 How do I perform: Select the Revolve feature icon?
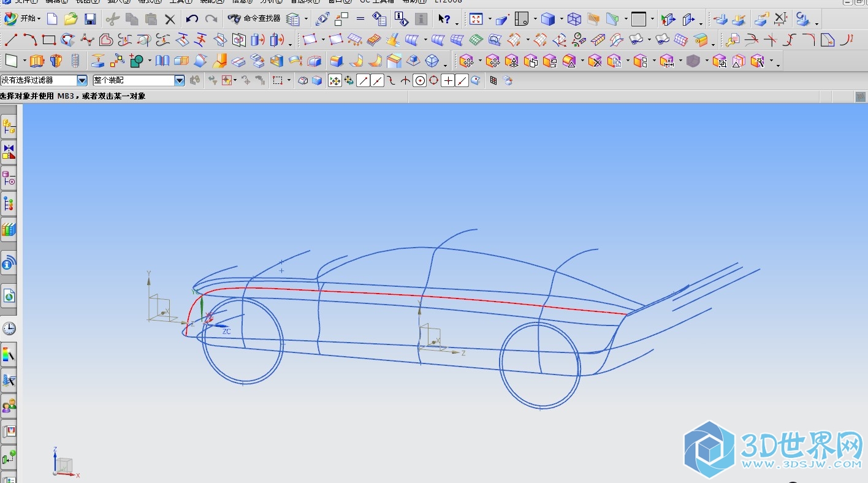56,61
